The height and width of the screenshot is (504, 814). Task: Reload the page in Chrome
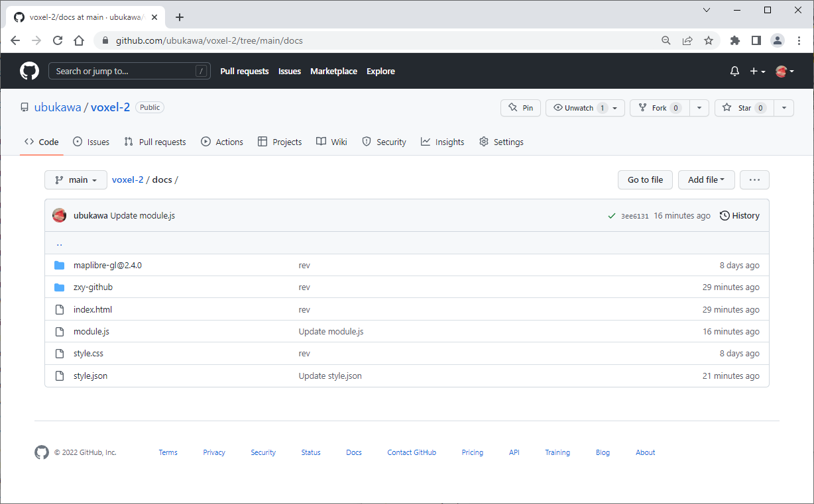coord(58,40)
